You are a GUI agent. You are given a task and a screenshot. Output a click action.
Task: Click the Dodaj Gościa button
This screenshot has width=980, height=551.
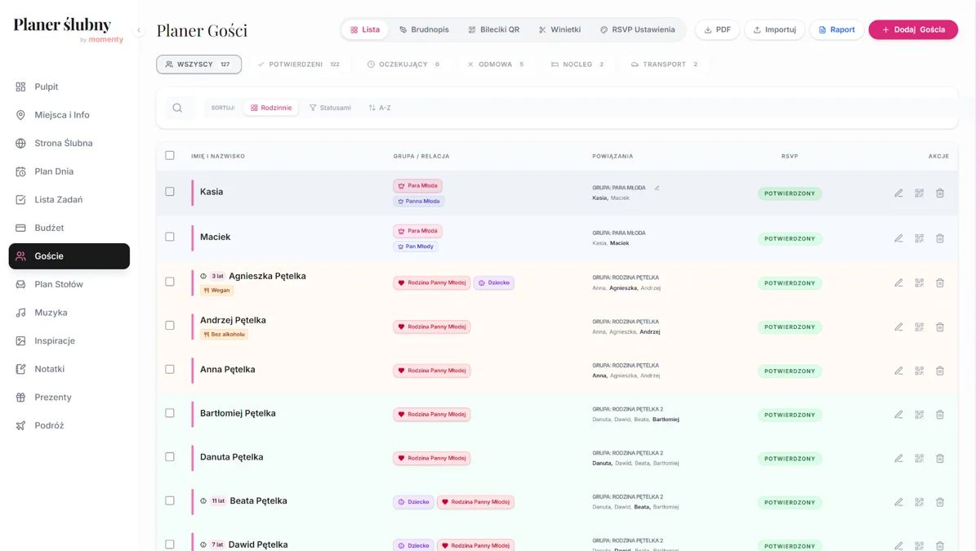[913, 29]
